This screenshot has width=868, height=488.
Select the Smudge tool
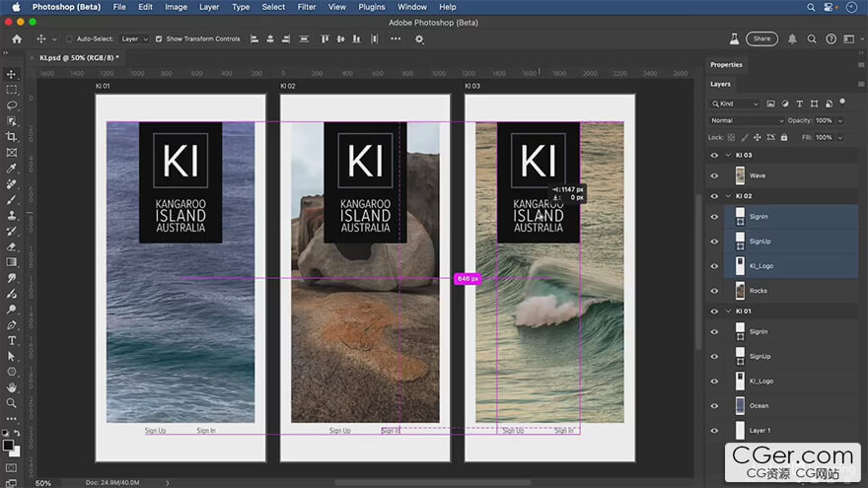tap(11, 278)
